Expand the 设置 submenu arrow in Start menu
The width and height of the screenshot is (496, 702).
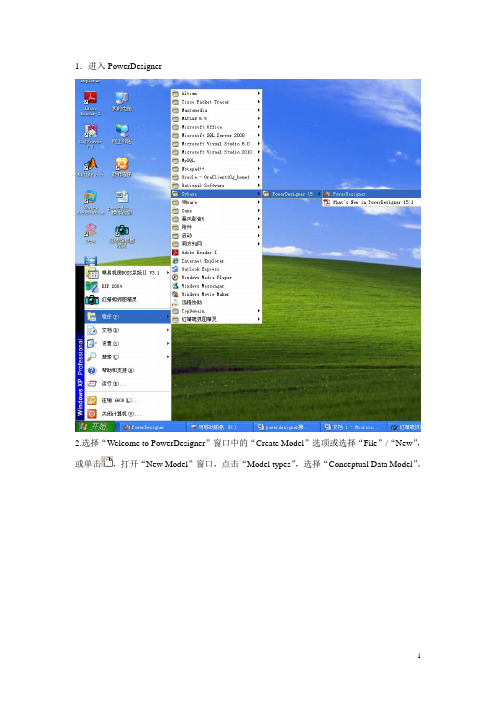point(168,343)
